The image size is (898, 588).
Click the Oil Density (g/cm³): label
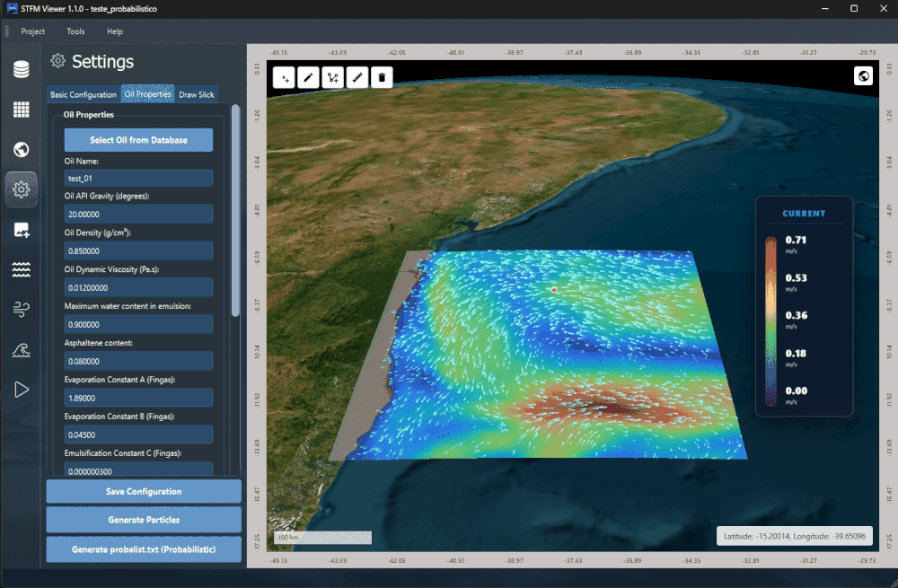pos(97,233)
